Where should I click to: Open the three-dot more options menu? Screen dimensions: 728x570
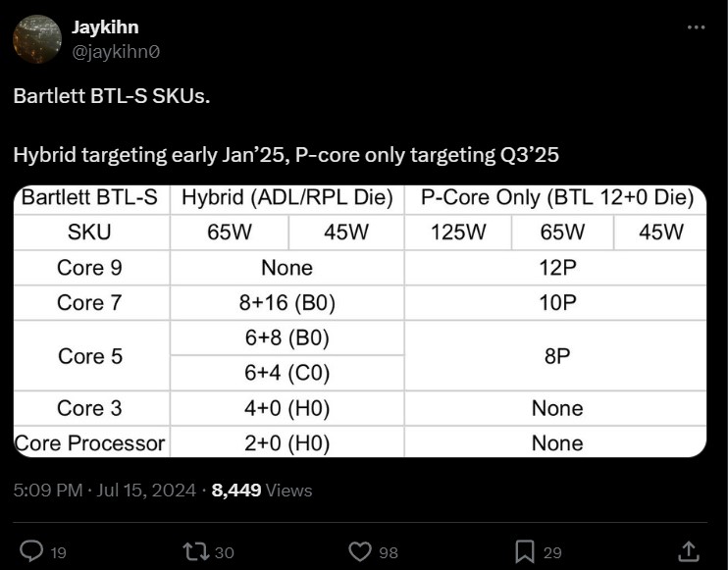[696, 27]
